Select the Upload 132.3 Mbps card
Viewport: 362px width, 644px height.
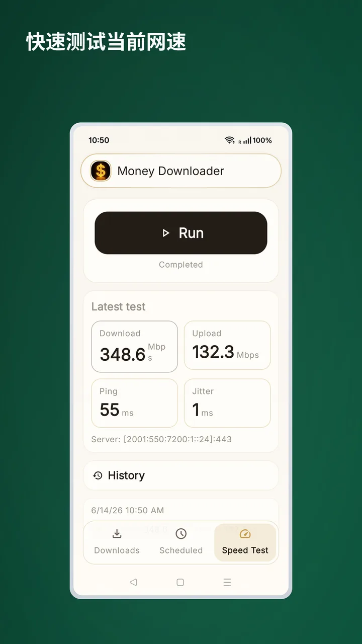click(227, 346)
